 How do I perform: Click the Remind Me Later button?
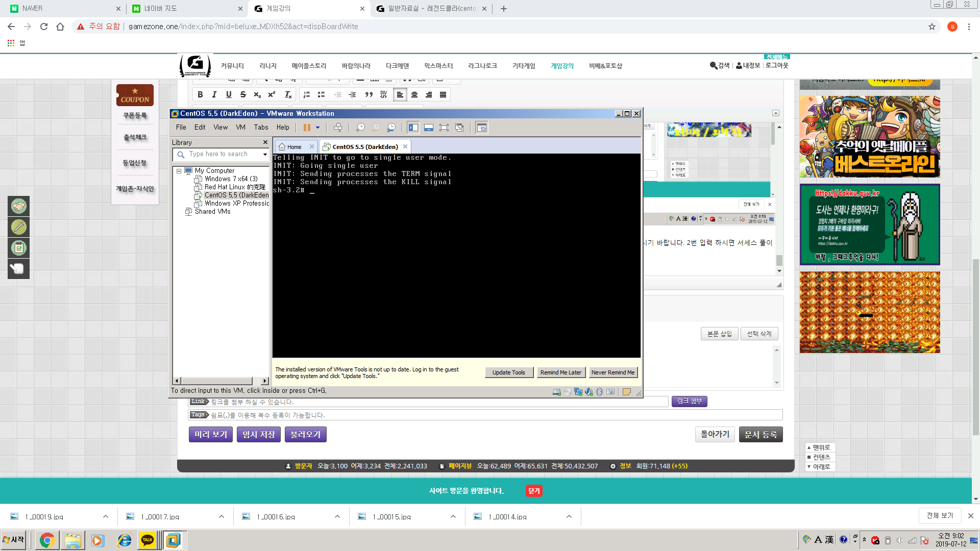pos(561,372)
